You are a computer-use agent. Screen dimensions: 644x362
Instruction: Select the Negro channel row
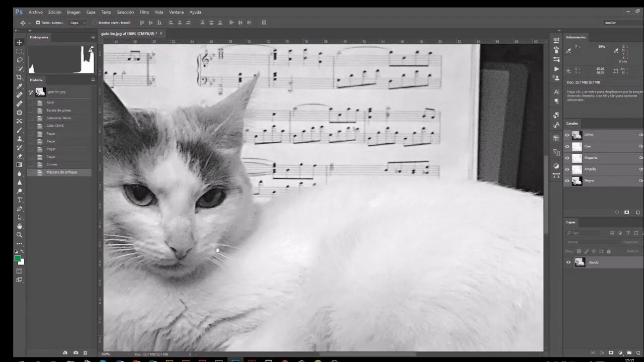tap(603, 181)
